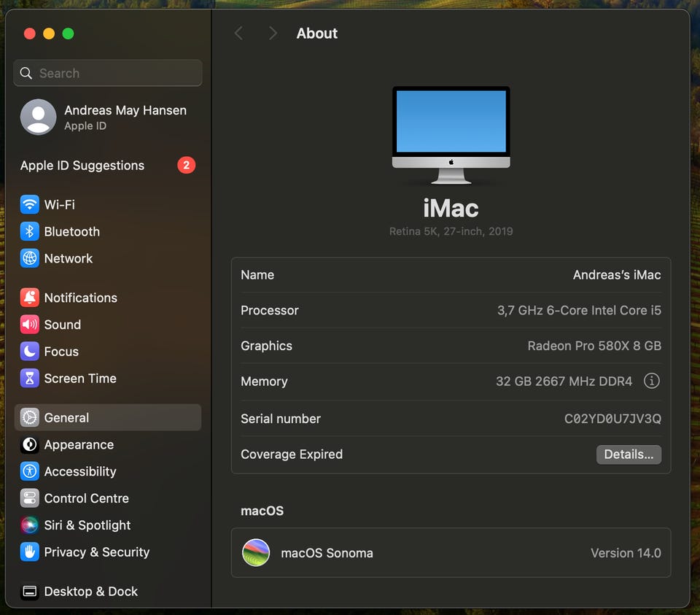Close the settings window
The image size is (700, 615).
(x=29, y=34)
